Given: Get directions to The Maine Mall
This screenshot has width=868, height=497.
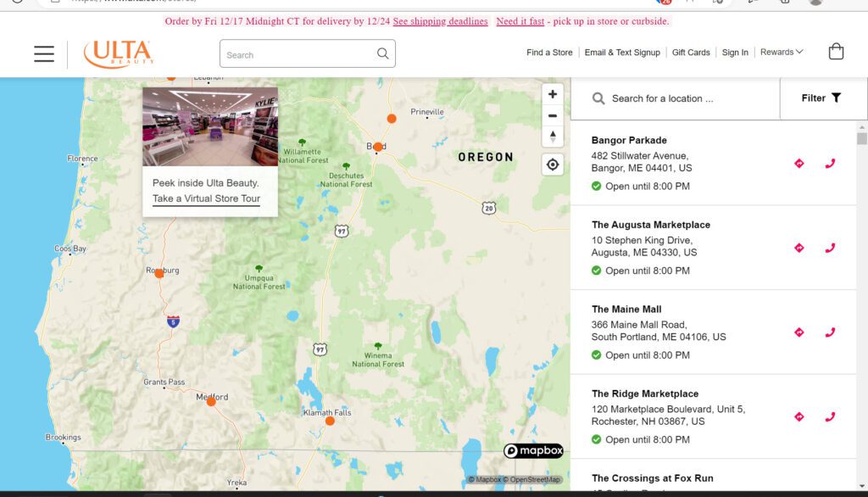Looking at the screenshot, I should (x=798, y=332).
